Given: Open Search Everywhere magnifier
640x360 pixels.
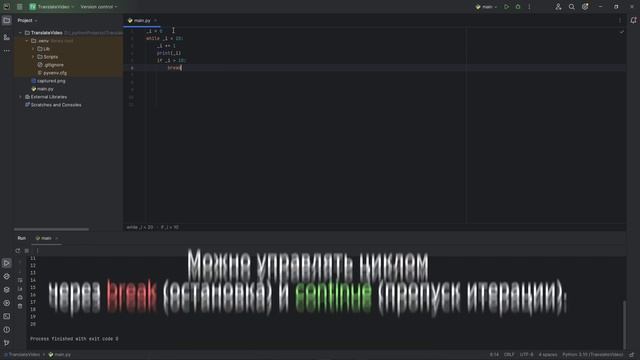Looking at the screenshot, I should click(571, 7).
